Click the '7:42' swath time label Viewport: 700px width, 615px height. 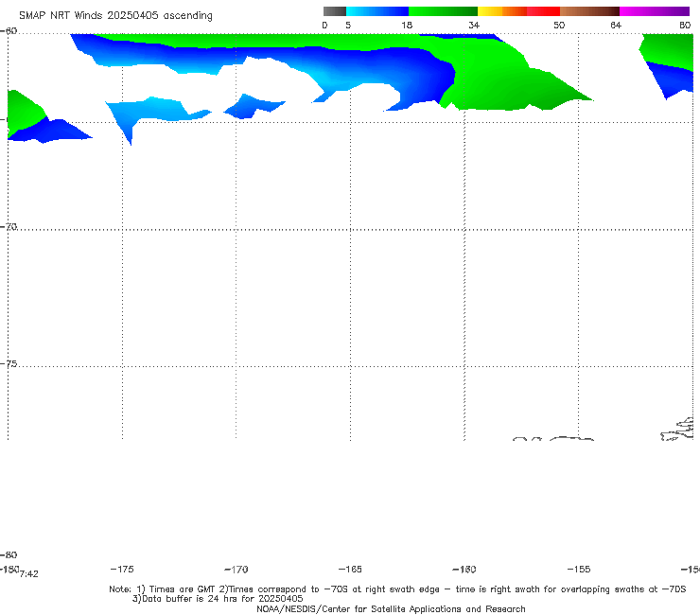click(x=29, y=574)
